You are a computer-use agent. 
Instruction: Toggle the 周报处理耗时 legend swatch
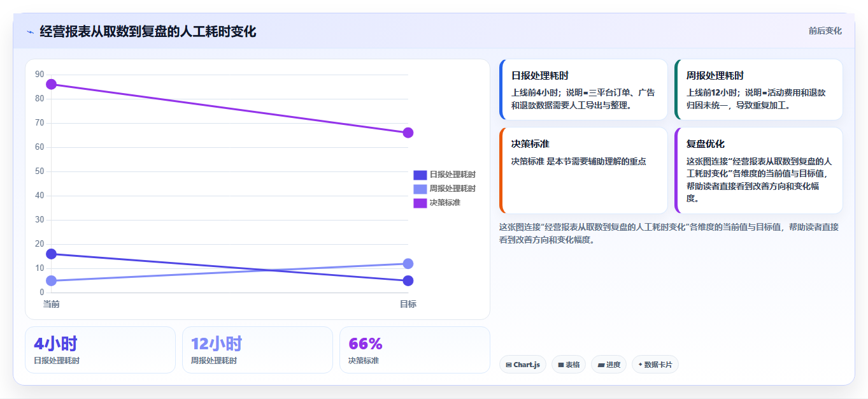(420, 189)
